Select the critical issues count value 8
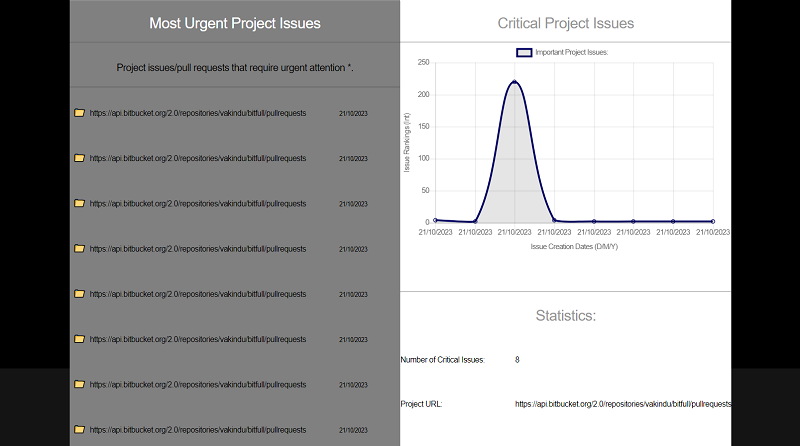The width and height of the screenshot is (800, 446). (517, 360)
